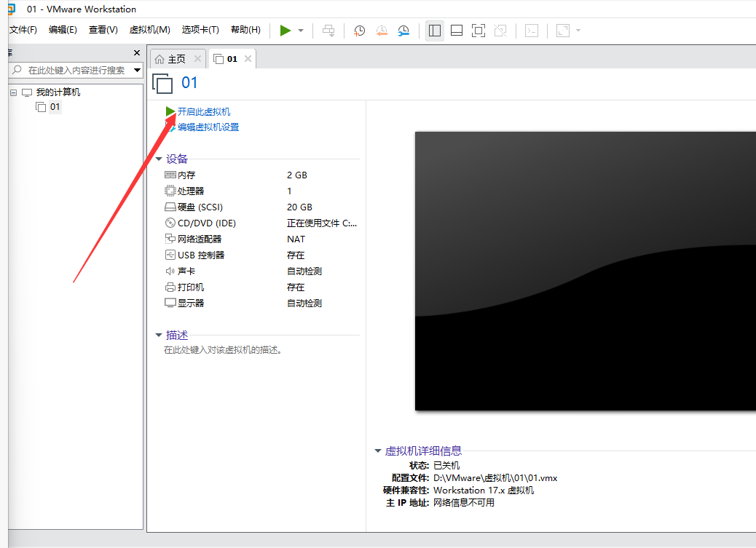The image size is (756, 548).
Task: Open the 帮助(H) menu
Action: [x=245, y=30]
